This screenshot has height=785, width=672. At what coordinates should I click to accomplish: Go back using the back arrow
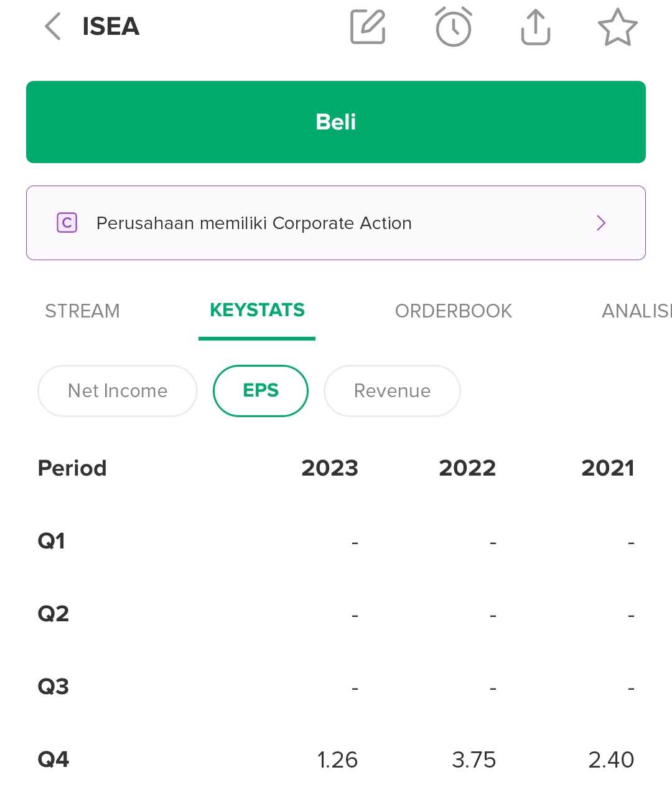pos(52,27)
